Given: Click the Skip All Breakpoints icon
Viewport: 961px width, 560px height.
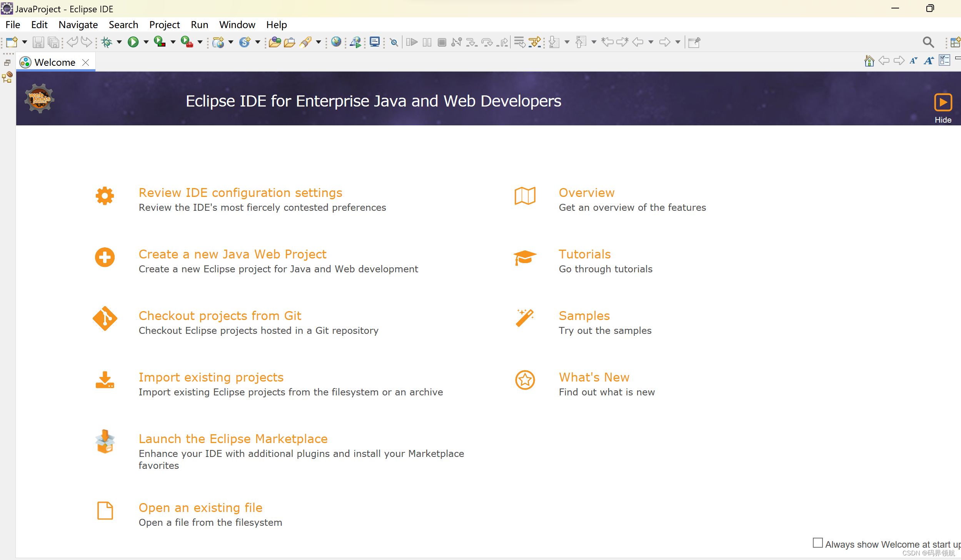Looking at the screenshot, I should point(394,42).
